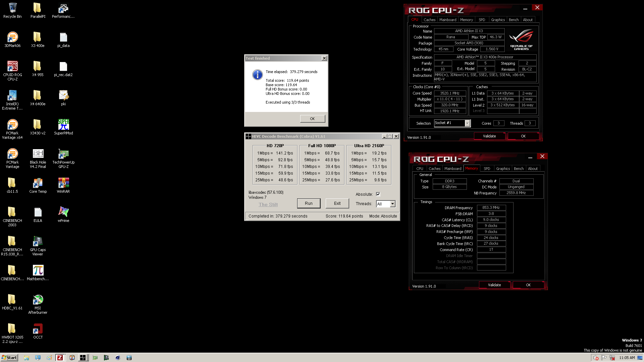Click Exit in the HEVC Decode Benchmark
644x362 pixels.
point(337,203)
